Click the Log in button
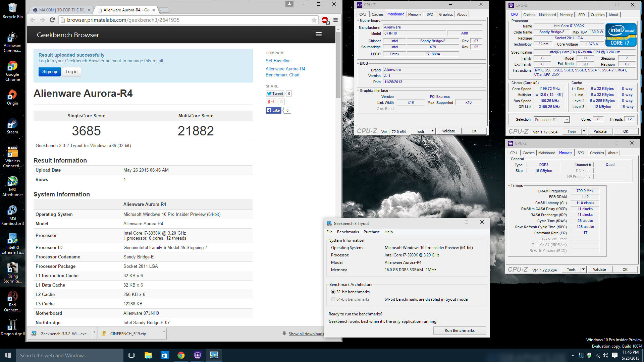 point(71,72)
